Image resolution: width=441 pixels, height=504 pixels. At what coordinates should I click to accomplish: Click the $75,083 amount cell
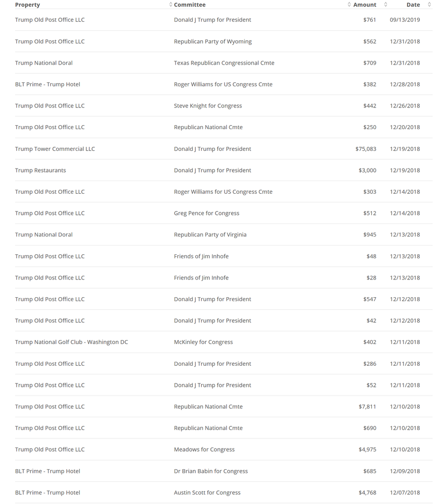coord(366,149)
